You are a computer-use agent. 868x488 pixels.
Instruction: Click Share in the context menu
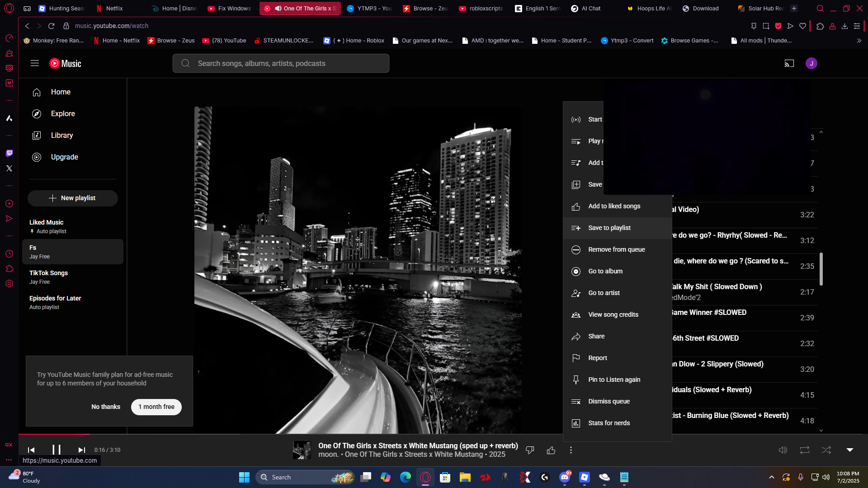click(618, 337)
